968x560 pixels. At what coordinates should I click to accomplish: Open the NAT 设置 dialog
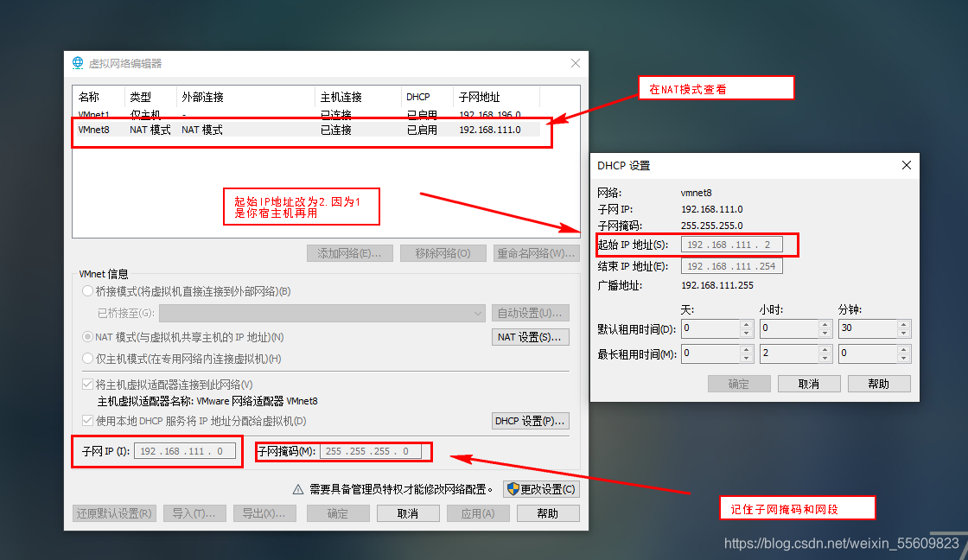[x=530, y=336]
